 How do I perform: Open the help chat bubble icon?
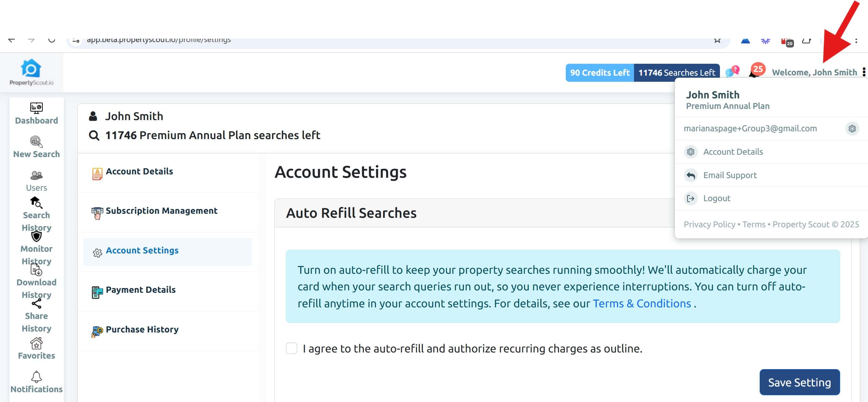point(732,71)
